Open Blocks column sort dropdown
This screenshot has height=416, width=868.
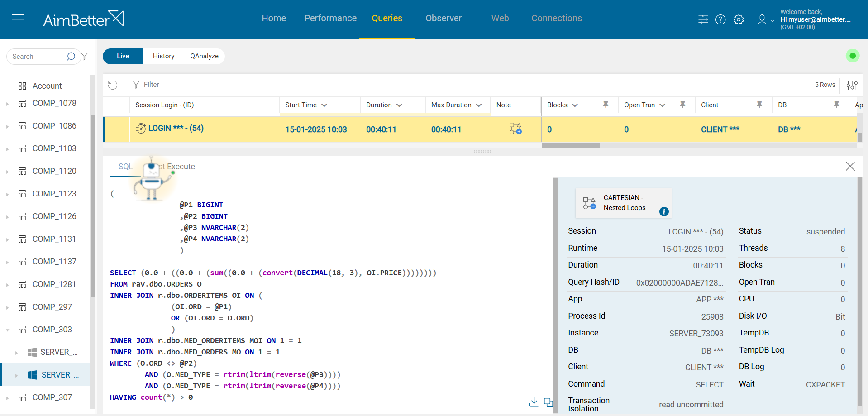(575, 105)
